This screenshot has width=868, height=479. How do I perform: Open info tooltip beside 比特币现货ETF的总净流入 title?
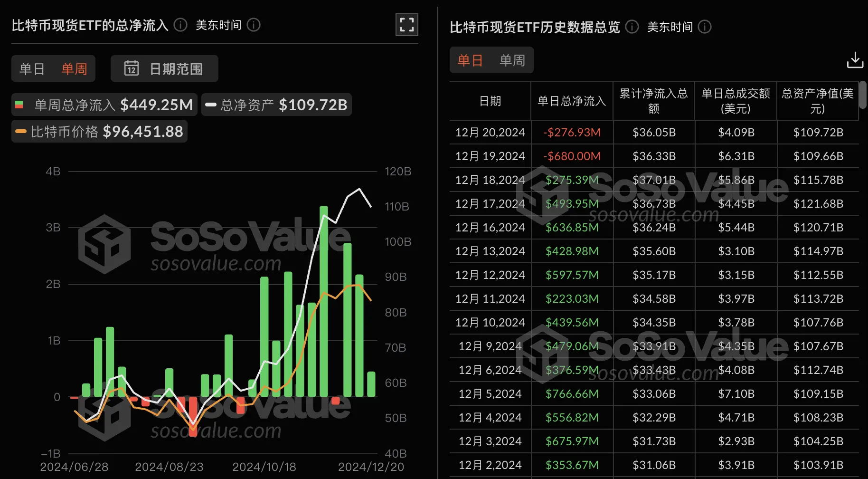pyautogui.click(x=179, y=25)
